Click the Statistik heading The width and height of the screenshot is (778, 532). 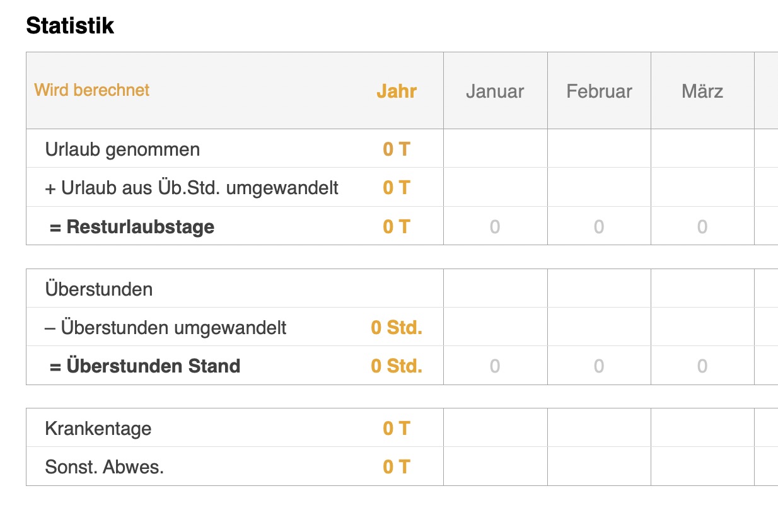coord(70,26)
